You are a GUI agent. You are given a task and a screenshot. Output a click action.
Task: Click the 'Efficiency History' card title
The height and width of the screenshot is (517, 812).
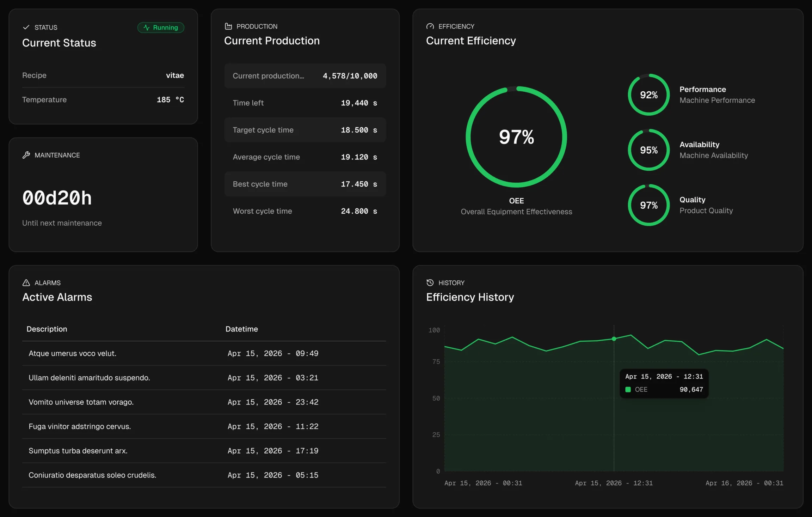coord(470,297)
